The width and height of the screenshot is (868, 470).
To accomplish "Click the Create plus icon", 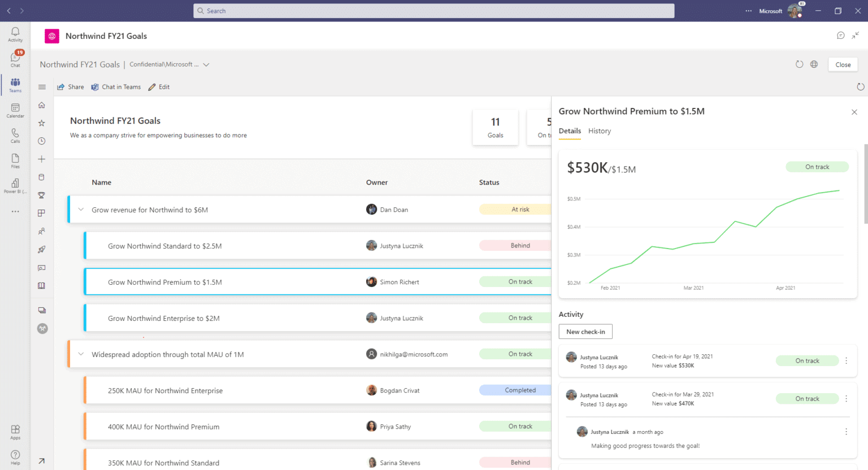I will click(41, 159).
